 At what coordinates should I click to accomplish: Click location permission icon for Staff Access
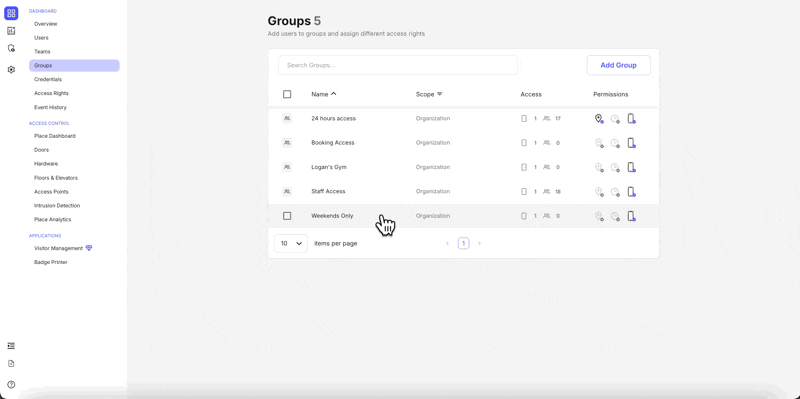coord(599,191)
